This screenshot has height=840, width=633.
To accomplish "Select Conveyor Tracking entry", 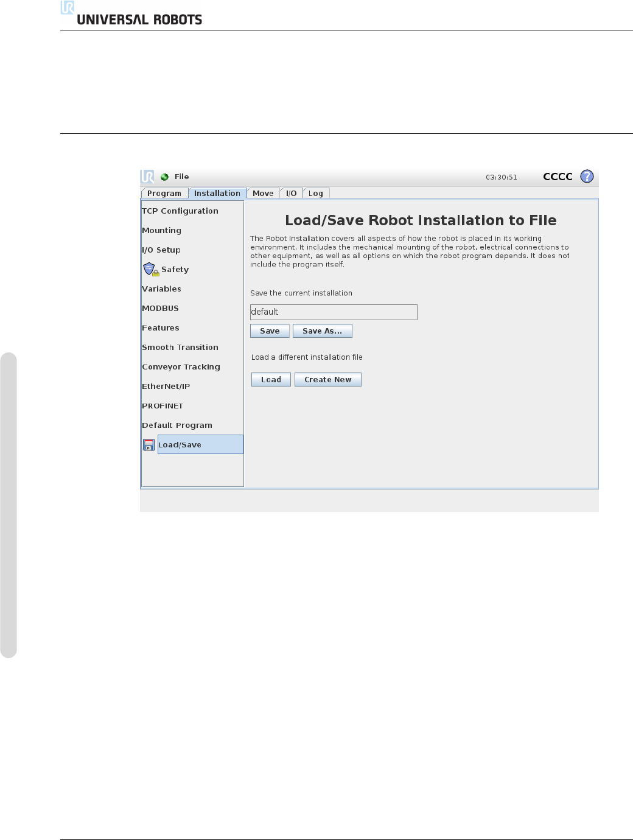I will pyautogui.click(x=181, y=366).
